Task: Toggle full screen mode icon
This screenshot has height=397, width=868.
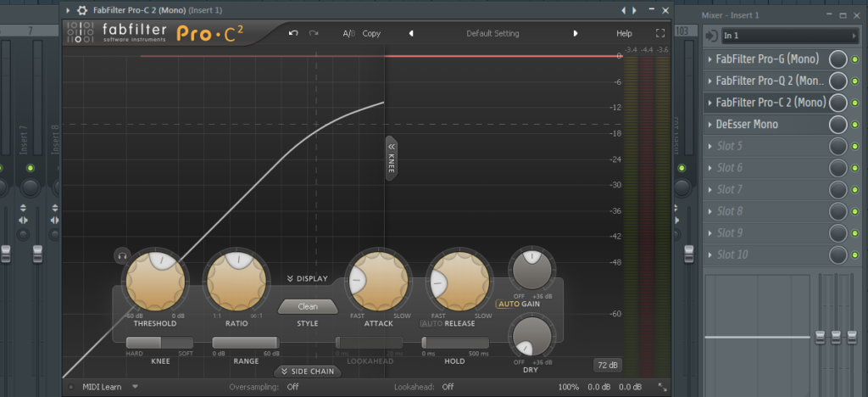Action: pos(659,33)
